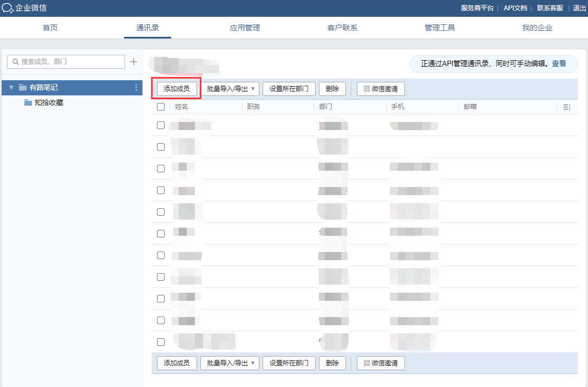588x387 pixels.
Task: Click the 知拾收藏 folder icon
Action: click(28, 102)
